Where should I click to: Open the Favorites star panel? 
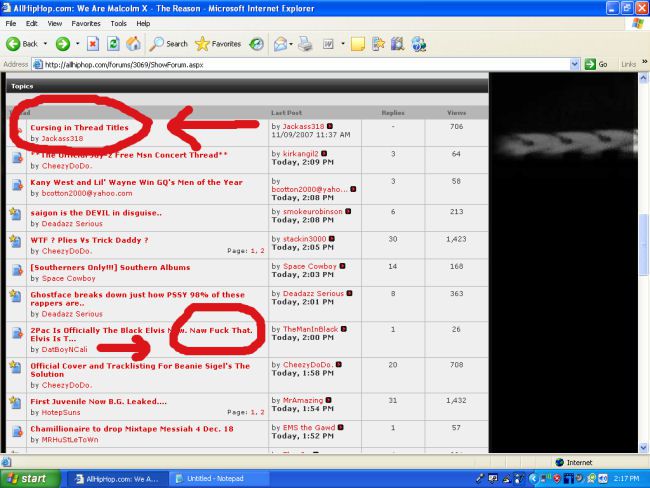218,44
